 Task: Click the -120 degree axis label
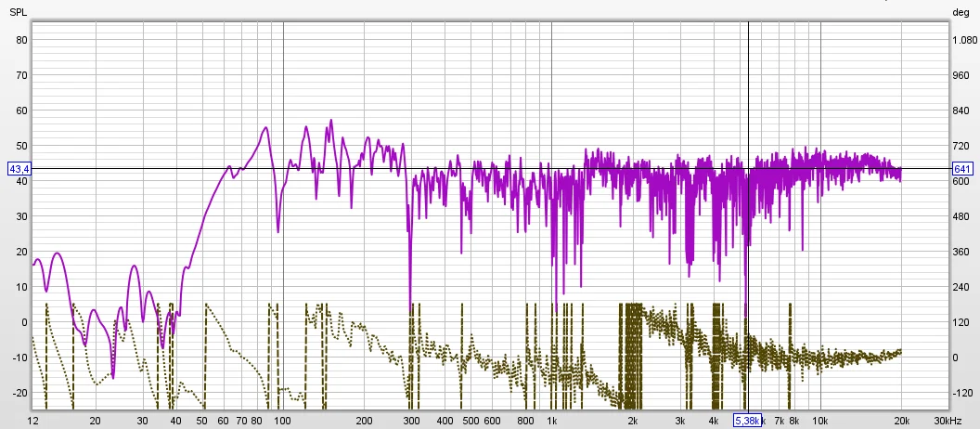[961, 394]
